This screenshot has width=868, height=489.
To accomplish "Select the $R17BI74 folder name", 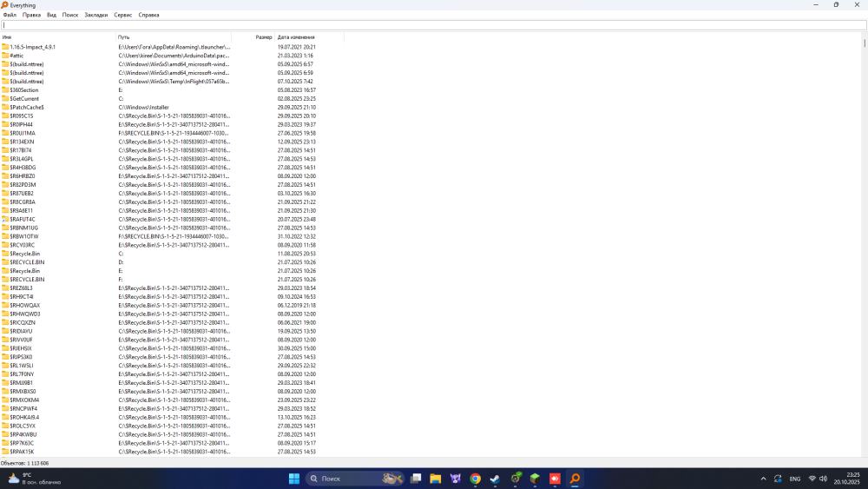I will click(21, 150).
